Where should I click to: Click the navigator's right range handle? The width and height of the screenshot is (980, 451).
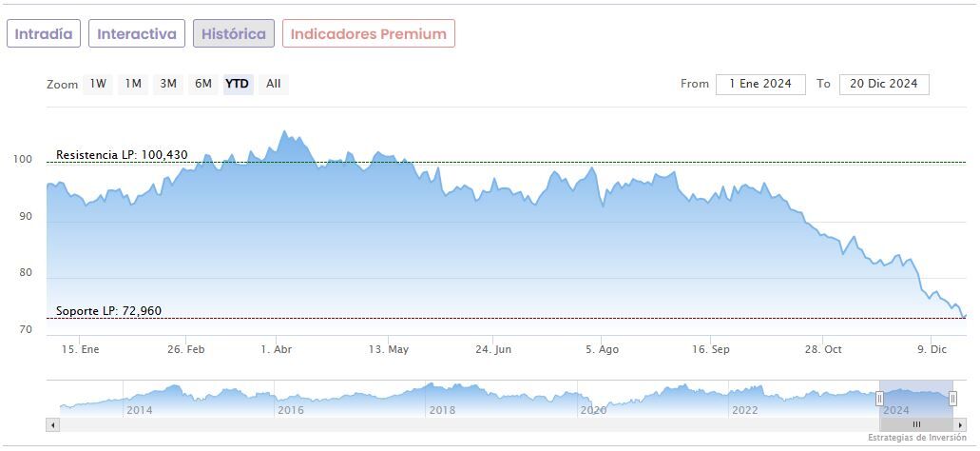coord(952,399)
